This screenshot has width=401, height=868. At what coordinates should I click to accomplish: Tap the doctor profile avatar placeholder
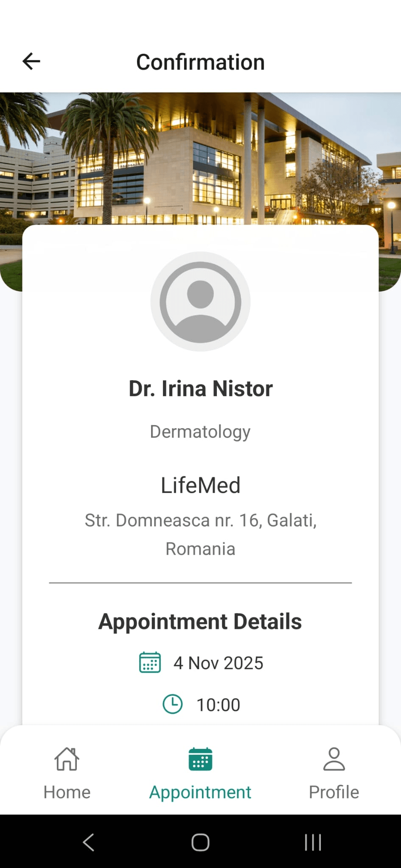point(200,302)
